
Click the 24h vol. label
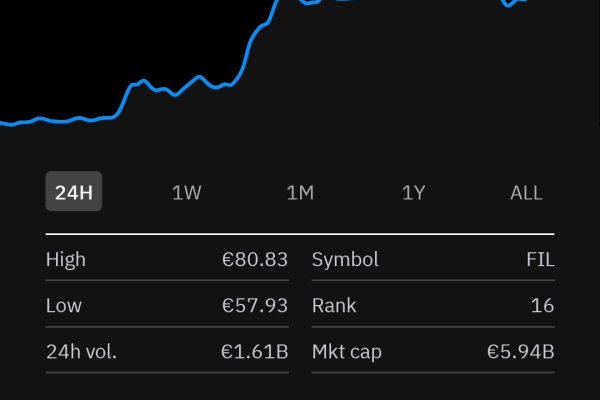(x=82, y=352)
